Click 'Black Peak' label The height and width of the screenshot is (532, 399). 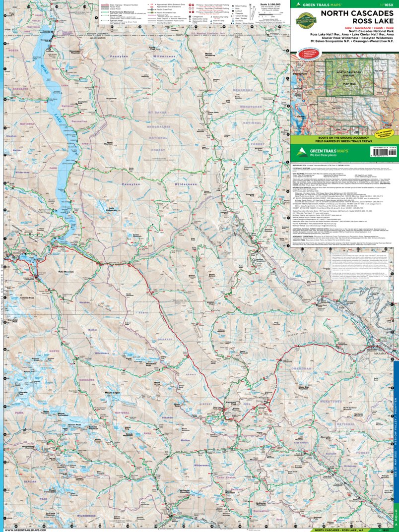pyautogui.click(x=178, y=405)
